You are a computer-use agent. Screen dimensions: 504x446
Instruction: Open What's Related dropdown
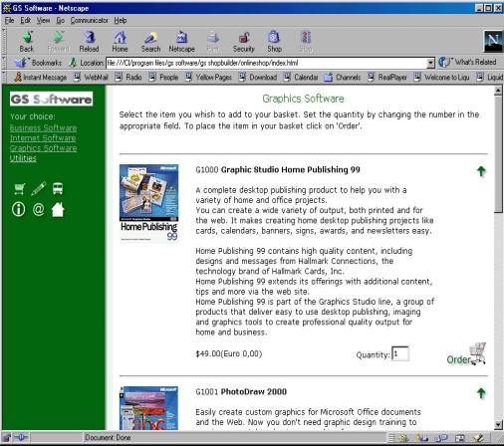tap(467, 62)
